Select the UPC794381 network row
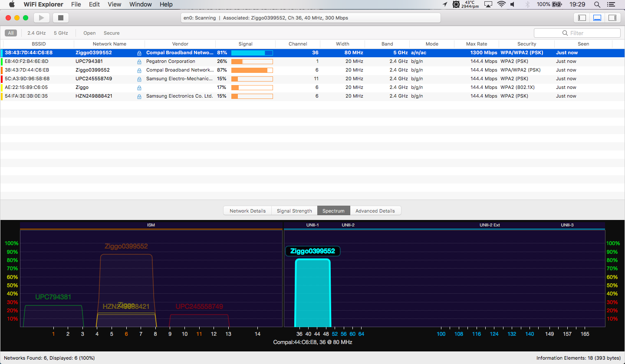 point(312,62)
